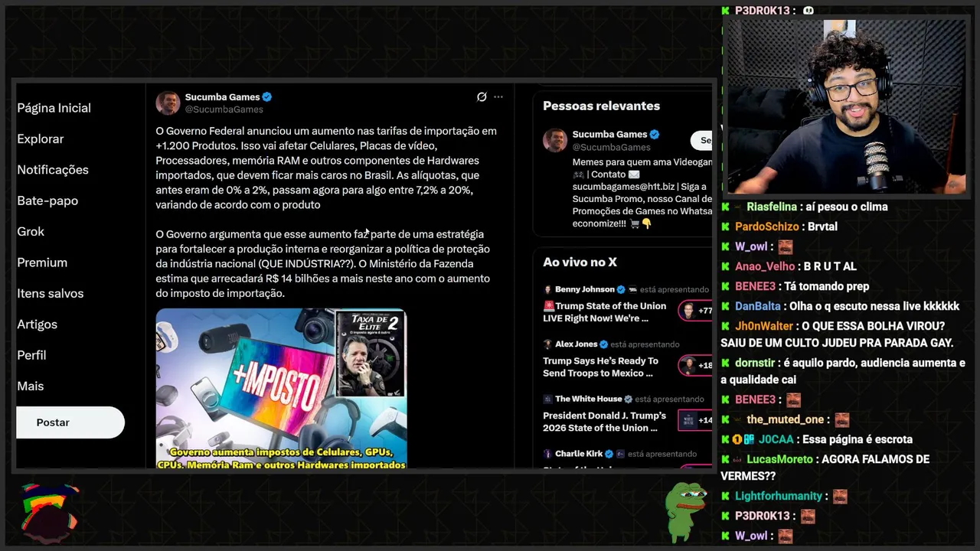This screenshot has height=551, width=980.
Task: Click Sucumba Games name on the post
Action: coord(222,97)
